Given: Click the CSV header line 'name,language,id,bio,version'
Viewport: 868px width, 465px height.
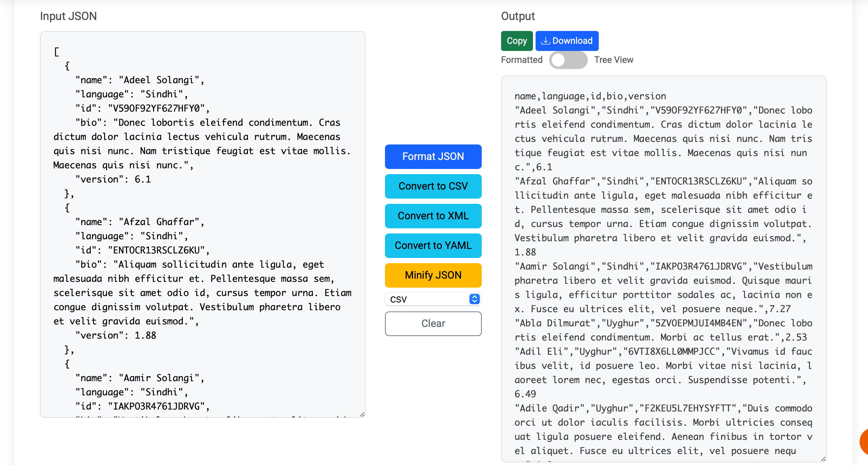Looking at the screenshot, I should [x=590, y=96].
